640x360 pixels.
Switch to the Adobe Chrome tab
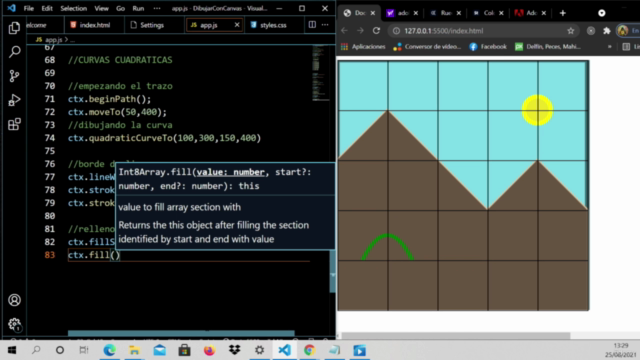pos(531,13)
